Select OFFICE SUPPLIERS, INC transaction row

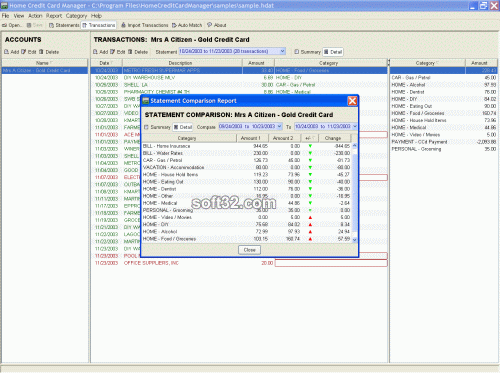tap(239, 263)
